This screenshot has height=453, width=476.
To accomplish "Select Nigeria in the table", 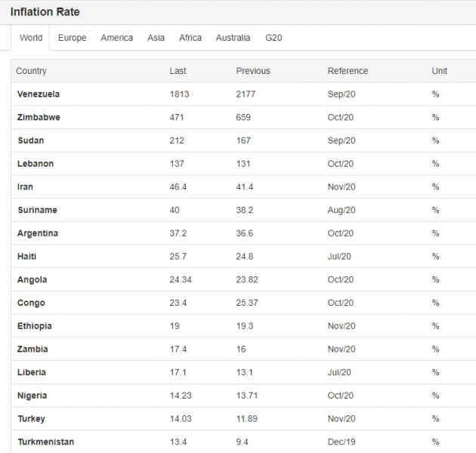I will tap(32, 396).
